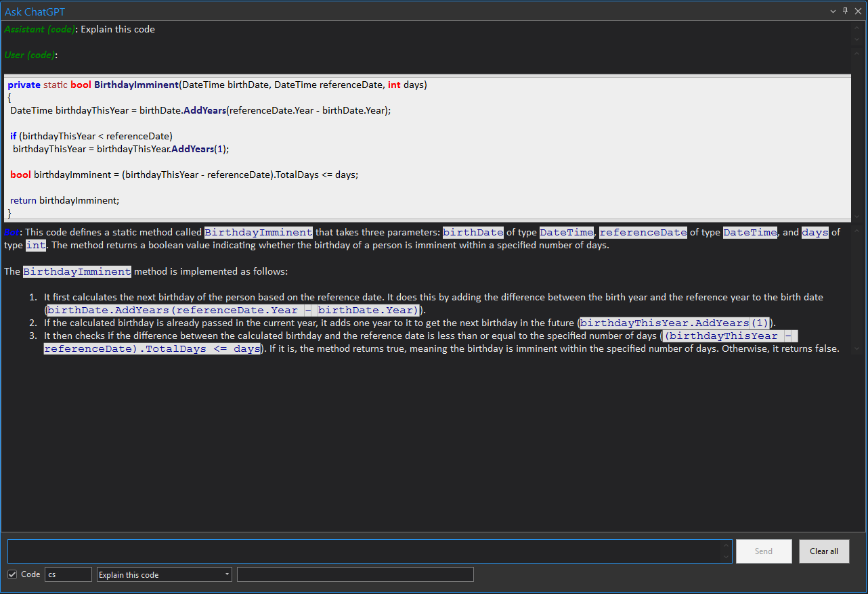Click the scroll-up arrow inside the message input box
The image size is (868, 594).
click(726, 545)
